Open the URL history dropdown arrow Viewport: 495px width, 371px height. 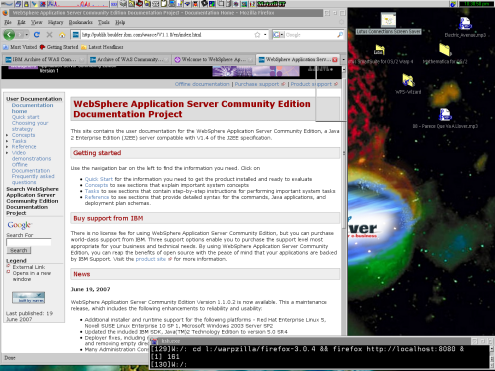coord(265,35)
